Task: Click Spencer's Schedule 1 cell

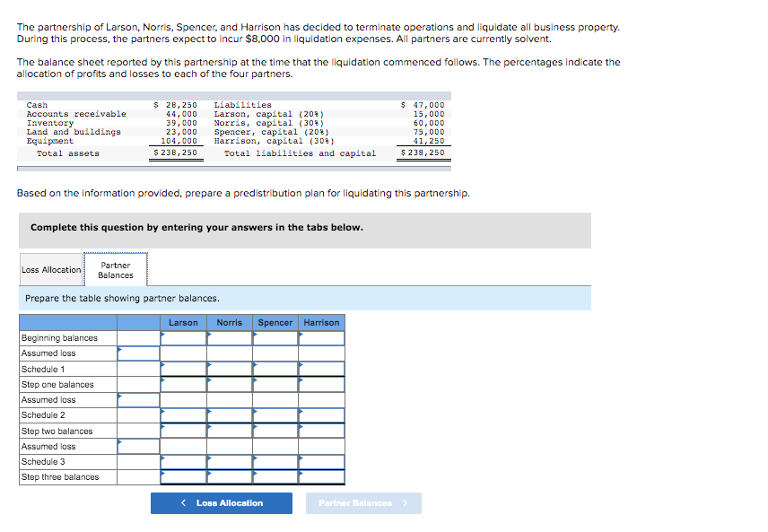Action: point(275,369)
